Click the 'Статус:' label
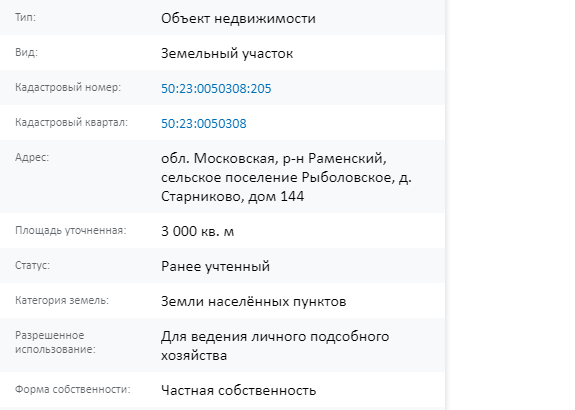 (32, 265)
